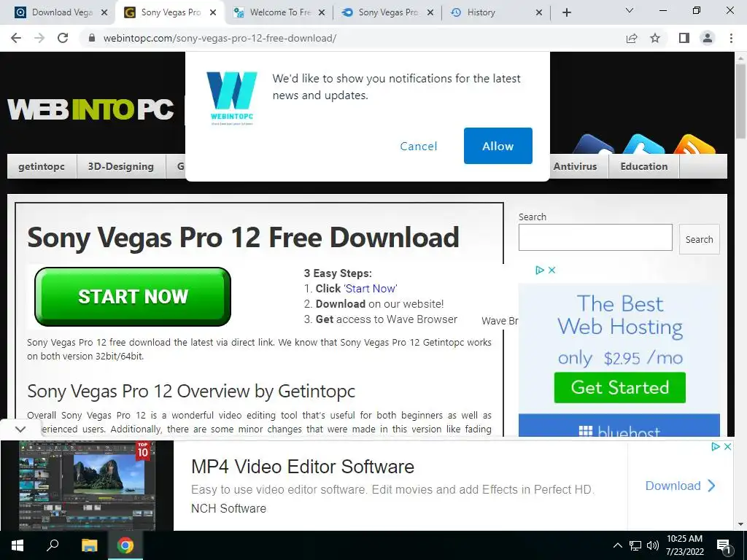Open the browser side panel
This screenshot has height=560, width=747.
pyautogui.click(x=684, y=38)
